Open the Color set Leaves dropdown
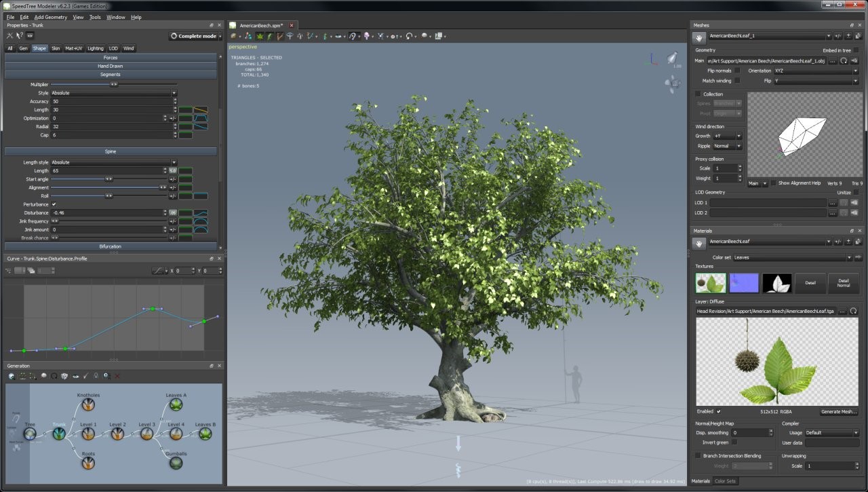The height and width of the screenshot is (492, 868). pyautogui.click(x=792, y=258)
